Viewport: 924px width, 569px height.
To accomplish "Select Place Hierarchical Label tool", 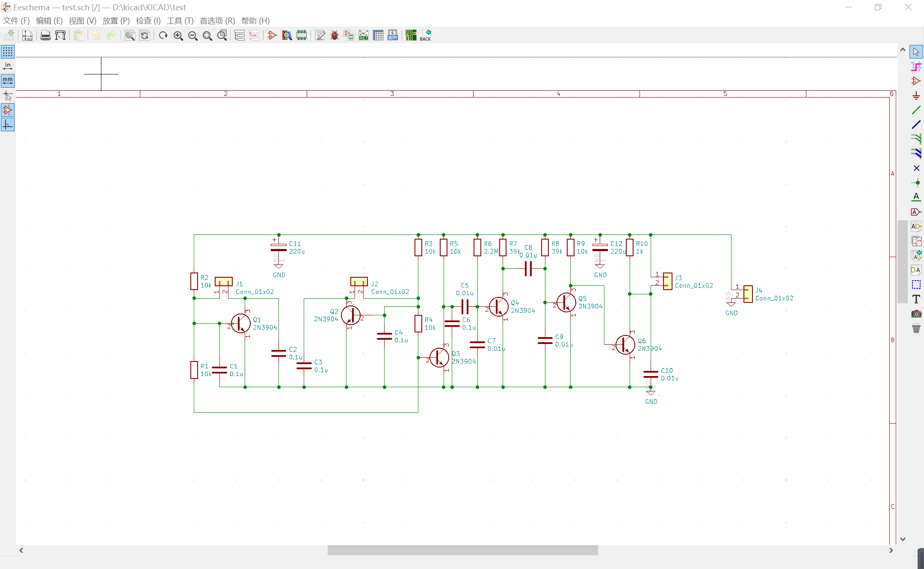I will coord(916,226).
